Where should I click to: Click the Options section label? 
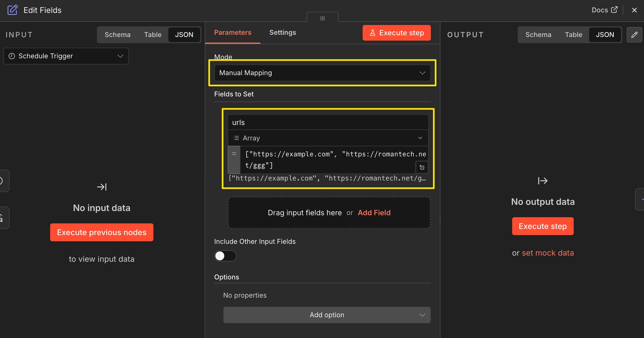226,277
